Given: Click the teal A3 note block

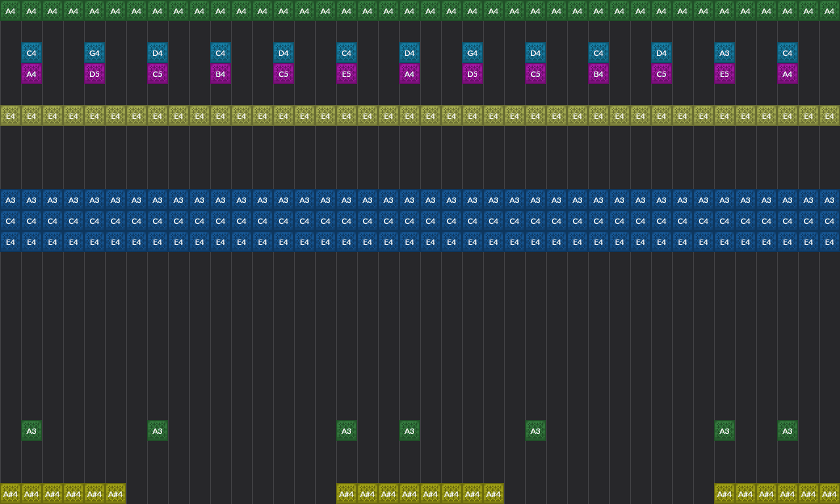Looking at the screenshot, I should pyautogui.click(x=724, y=53).
